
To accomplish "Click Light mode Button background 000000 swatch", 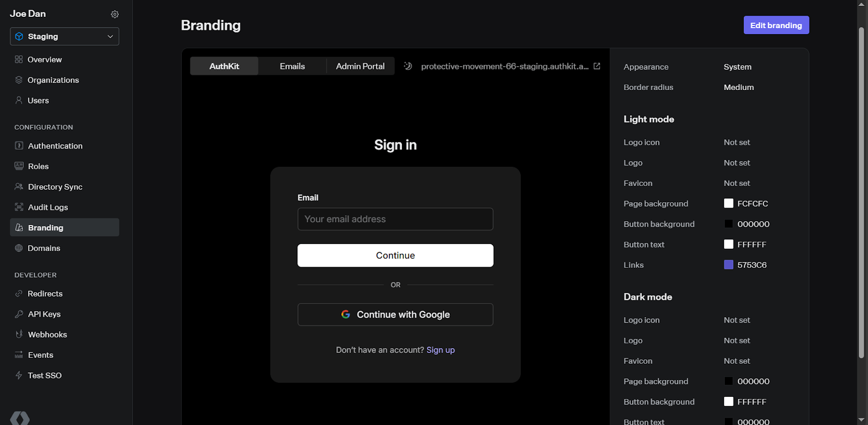I will [729, 224].
